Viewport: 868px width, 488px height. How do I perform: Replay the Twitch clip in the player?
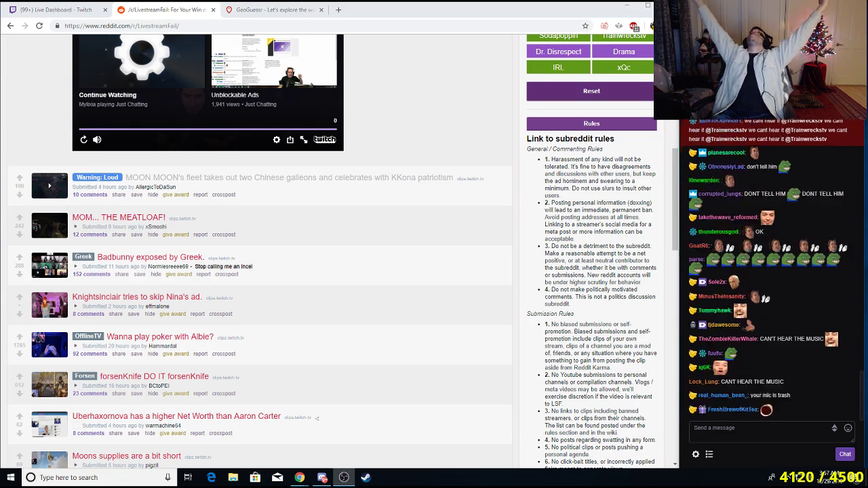click(x=83, y=140)
